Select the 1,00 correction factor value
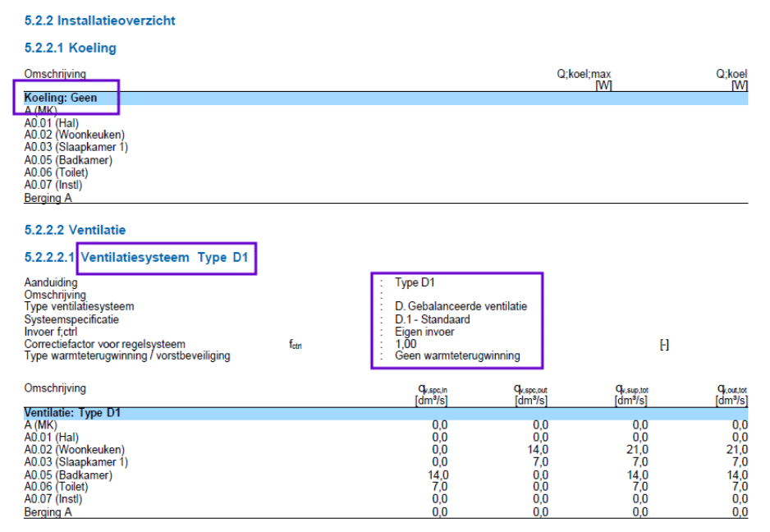770x532 pixels. pyautogui.click(x=406, y=344)
